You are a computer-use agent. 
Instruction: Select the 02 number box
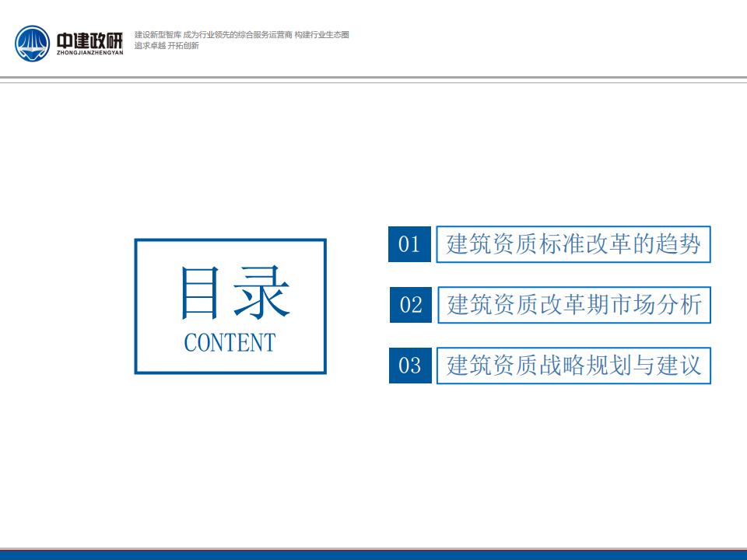(411, 305)
